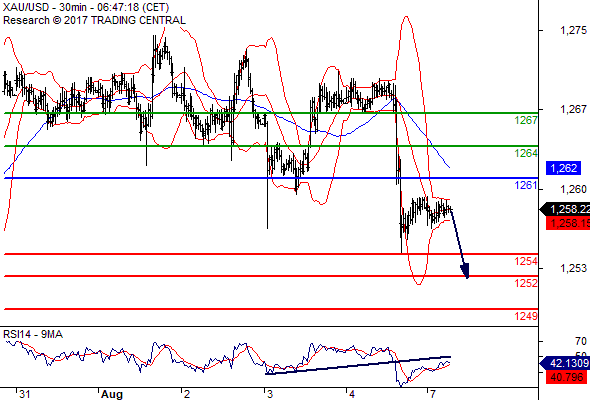Select the 7 date marker on time axis
Viewport: 590px width, 400px height.
click(433, 394)
